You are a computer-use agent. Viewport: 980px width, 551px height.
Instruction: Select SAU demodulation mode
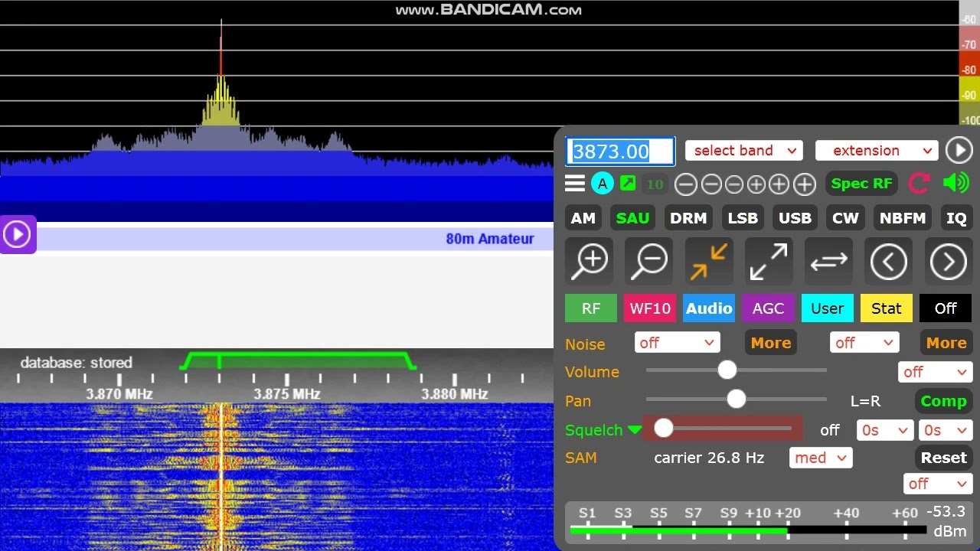pos(632,218)
